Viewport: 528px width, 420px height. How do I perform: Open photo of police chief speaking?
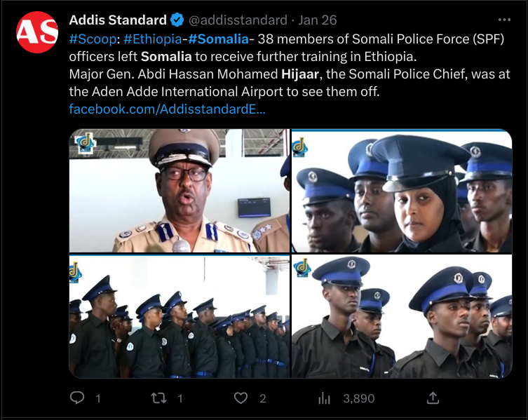coord(179,191)
